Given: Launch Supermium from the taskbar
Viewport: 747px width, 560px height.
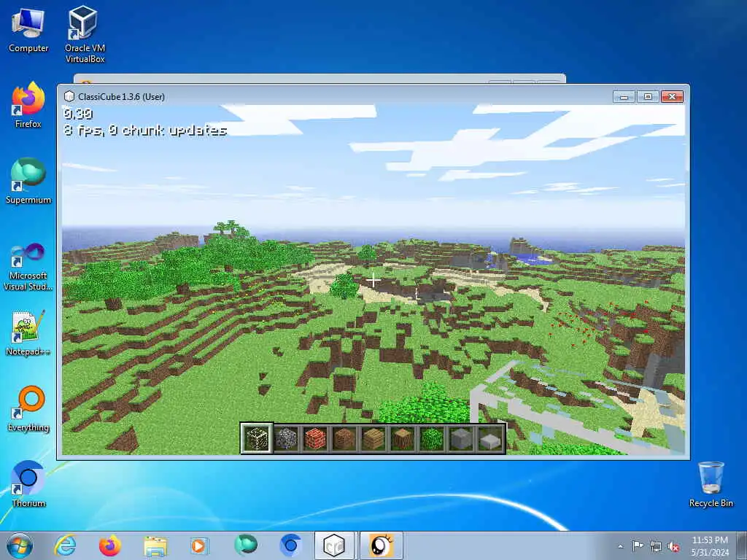Looking at the screenshot, I should pos(245,545).
